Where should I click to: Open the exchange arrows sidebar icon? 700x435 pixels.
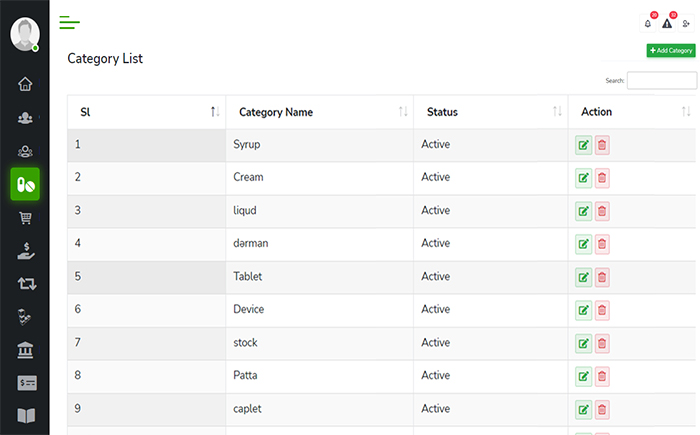(25, 283)
